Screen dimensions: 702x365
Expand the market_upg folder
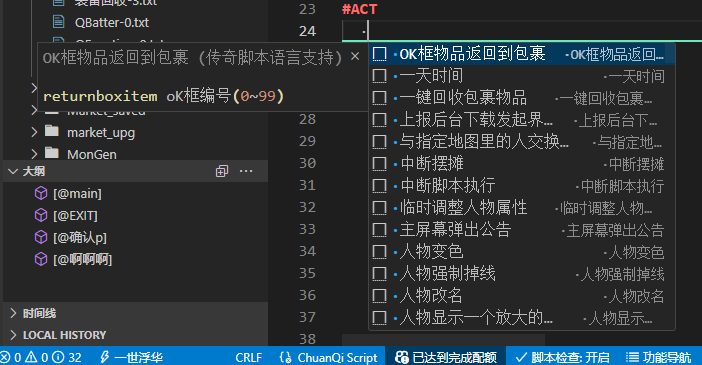coord(34,132)
